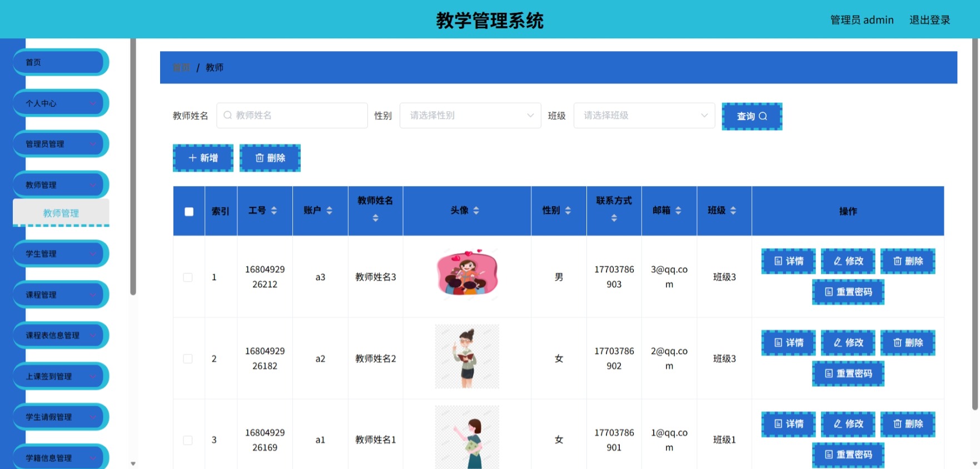The height and width of the screenshot is (469, 980).
Task: Expand 管理员管理 sidebar menu
Action: pos(60,144)
